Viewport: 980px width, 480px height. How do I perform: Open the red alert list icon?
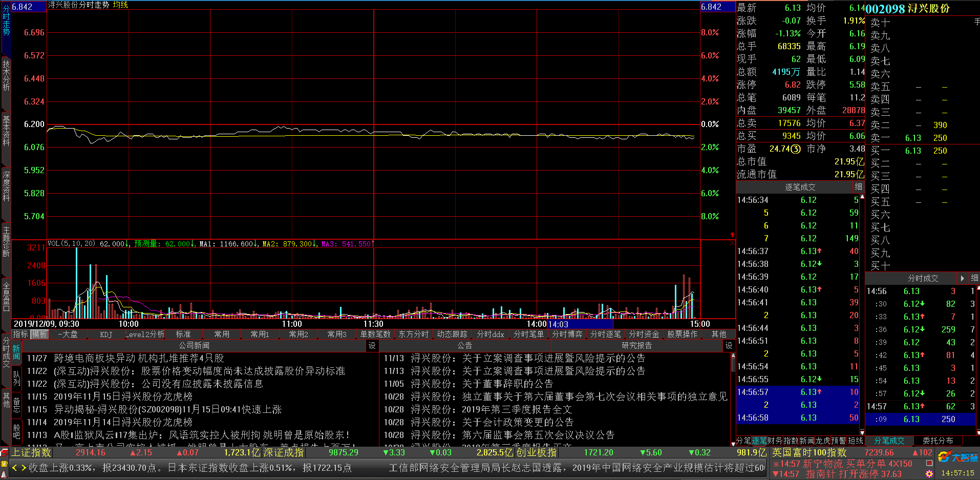click(929, 463)
